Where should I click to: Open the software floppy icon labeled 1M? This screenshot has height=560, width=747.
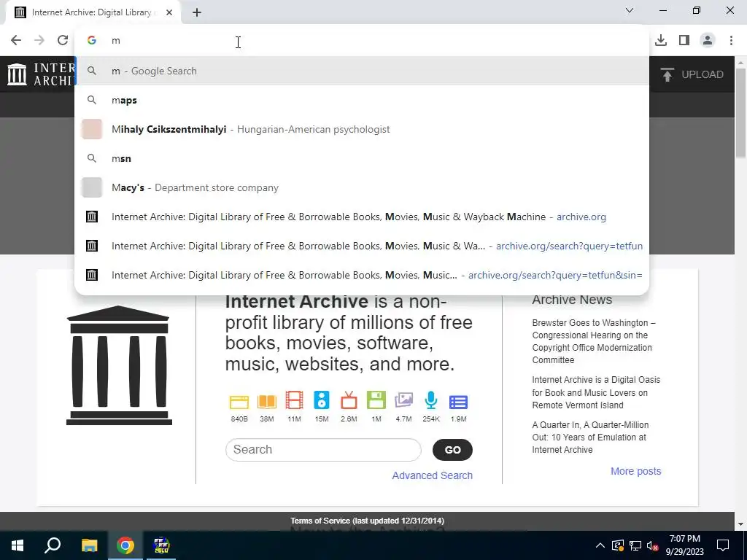[376, 400]
